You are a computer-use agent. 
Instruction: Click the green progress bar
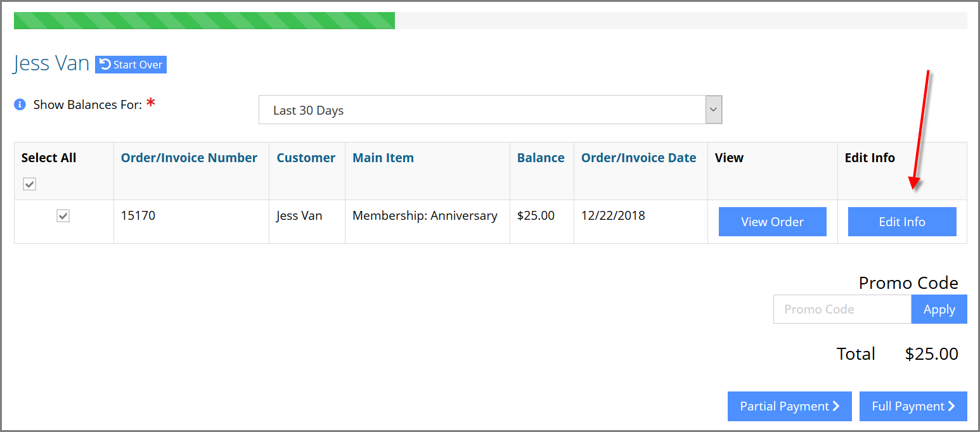click(204, 20)
